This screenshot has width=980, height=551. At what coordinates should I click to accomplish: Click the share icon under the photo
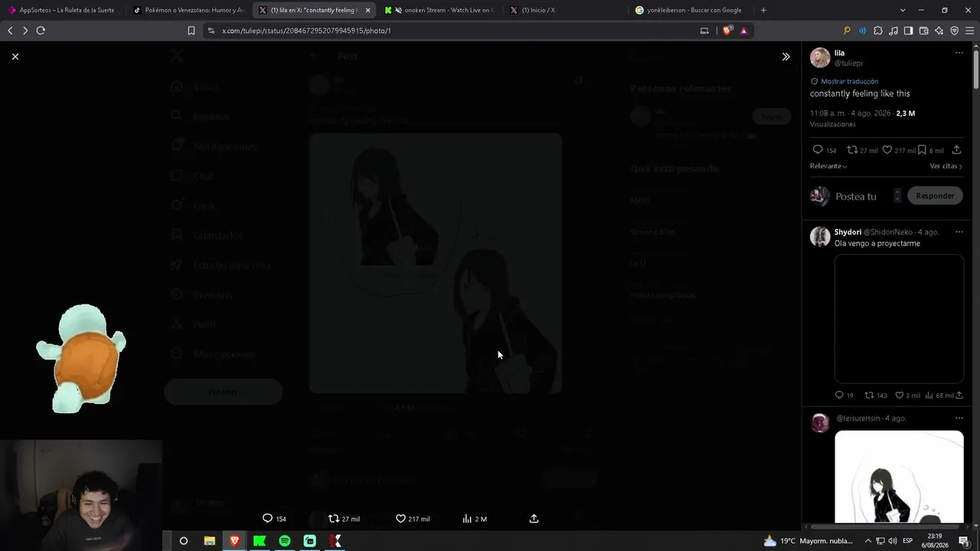pos(534,519)
